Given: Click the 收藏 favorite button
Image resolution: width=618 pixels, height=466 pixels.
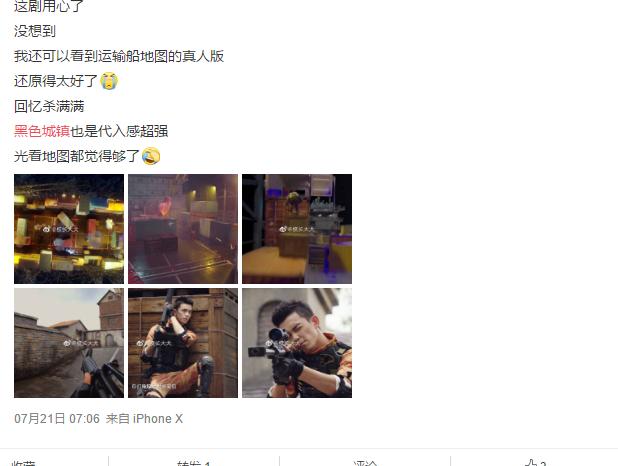Looking at the screenshot, I should click(24, 463).
